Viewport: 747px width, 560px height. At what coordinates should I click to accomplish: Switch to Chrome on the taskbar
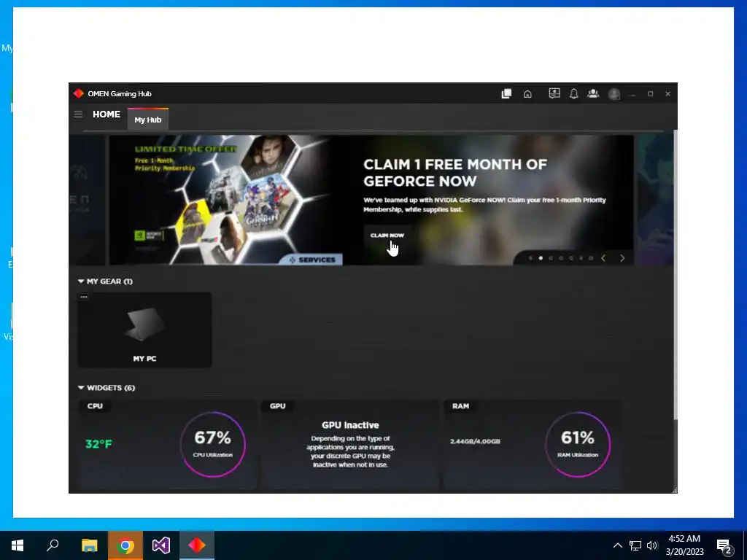[x=125, y=545]
